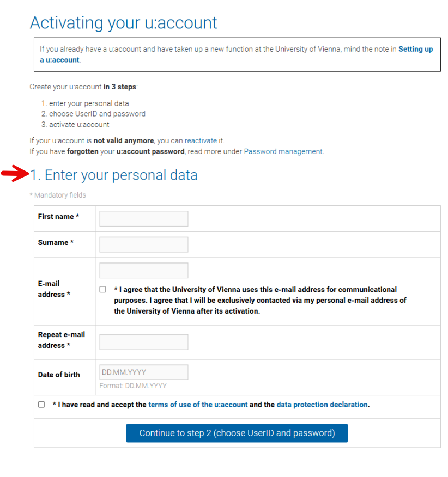448x477 pixels.
Task: Select the E-mail address input field
Action: click(x=144, y=271)
